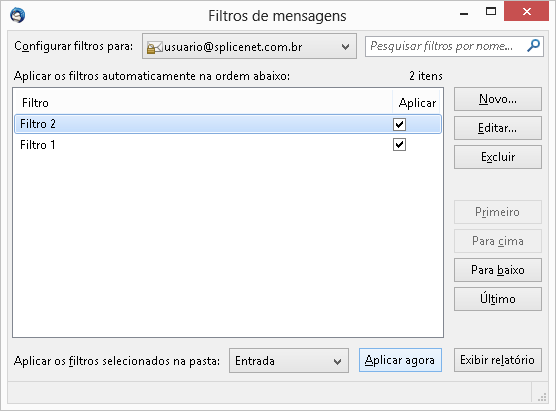Screen dimensions: 556x411
Task: Click the magnifier icon in filter search
Action: (533, 46)
